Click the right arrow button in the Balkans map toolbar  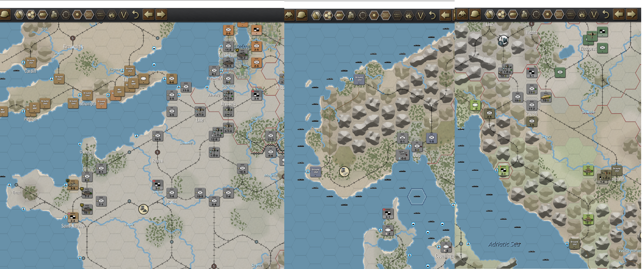click(632, 14)
